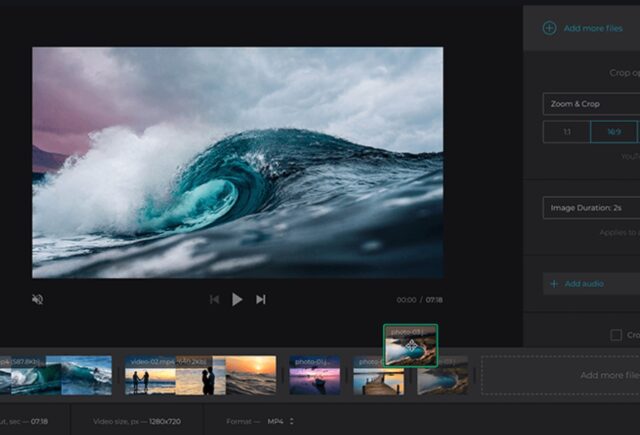Click the plus icon beside Add audio
Viewport: 640px width, 435px height.
click(554, 284)
